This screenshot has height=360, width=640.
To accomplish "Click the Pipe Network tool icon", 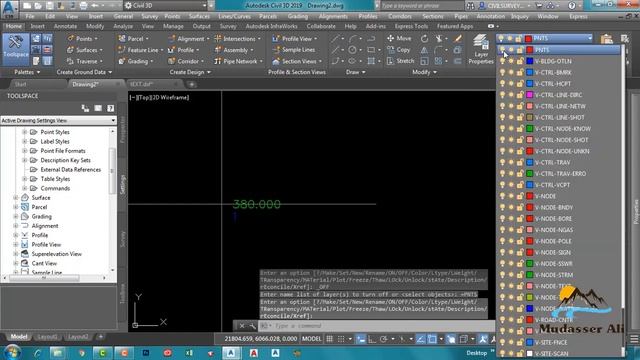I will (218, 61).
